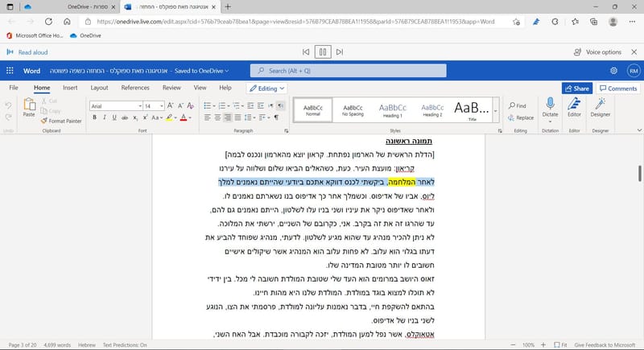Screen dimensions: 644x350
Task: Toggle Italic formatting
Action: coord(105,117)
